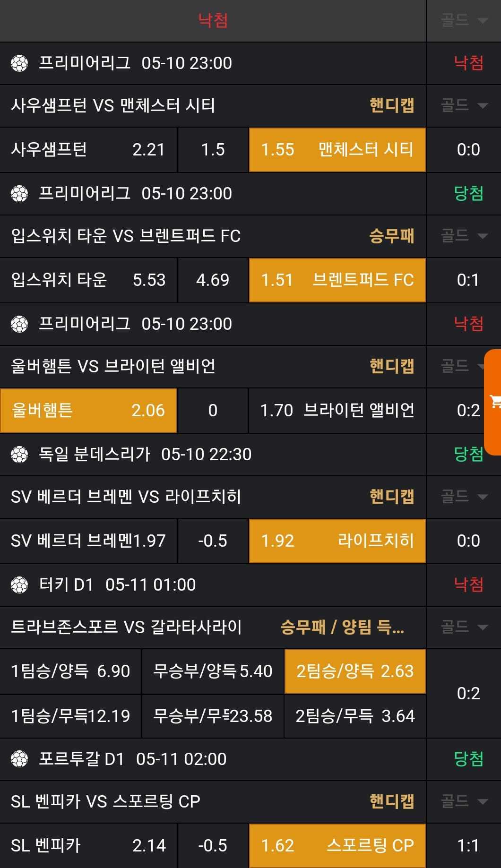This screenshot has height=868, width=501.
Task: Click the 사우샘프턴 2.21 odds button
Action: coord(88,150)
